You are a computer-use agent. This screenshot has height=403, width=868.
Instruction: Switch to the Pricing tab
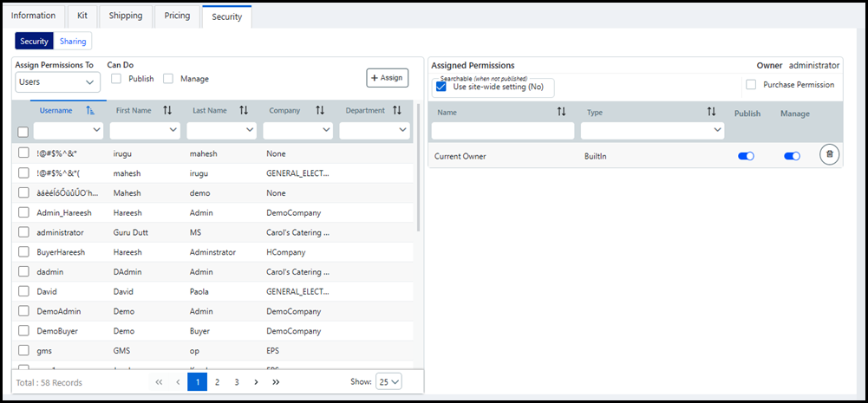(177, 16)
